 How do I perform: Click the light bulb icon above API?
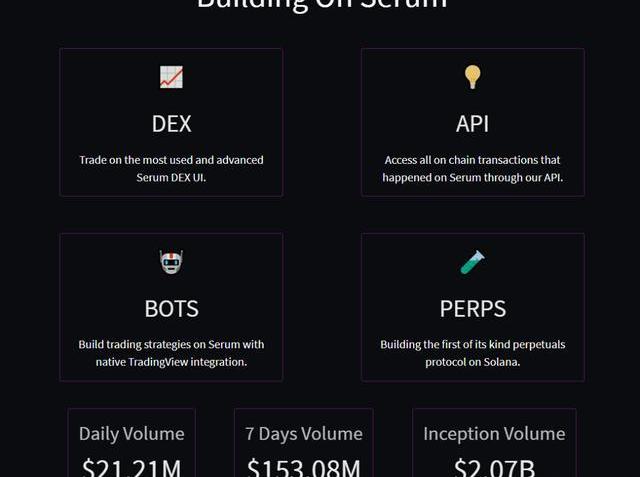[472, 77]
